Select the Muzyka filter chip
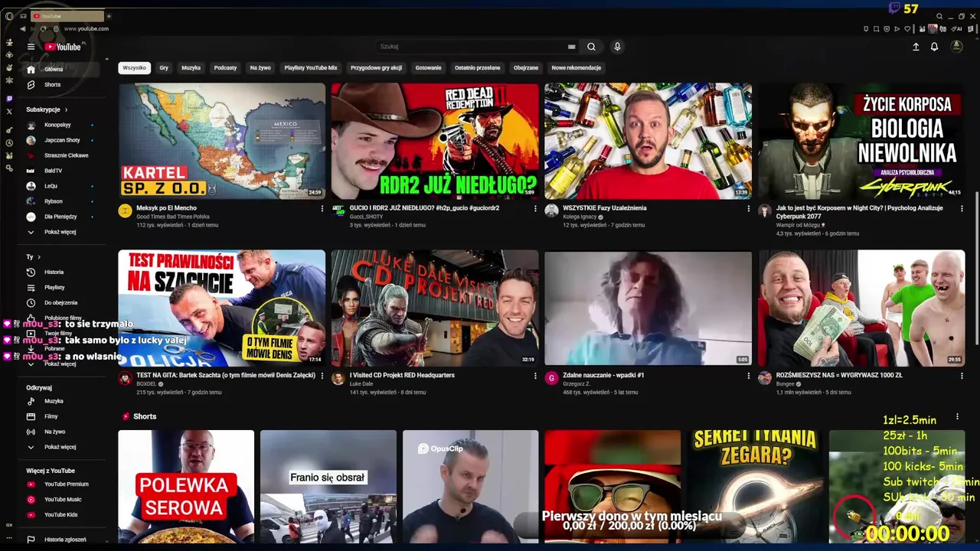Screen dimensions: 980x551 (191, 68)
